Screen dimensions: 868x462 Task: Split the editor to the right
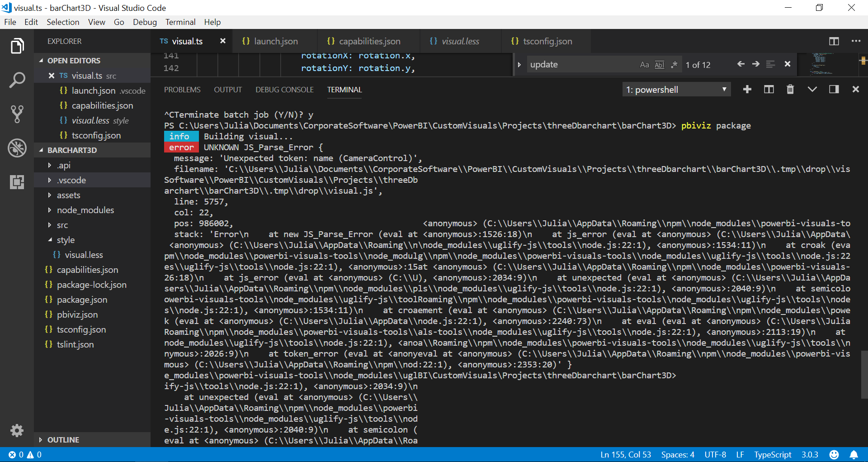point(834,41)
